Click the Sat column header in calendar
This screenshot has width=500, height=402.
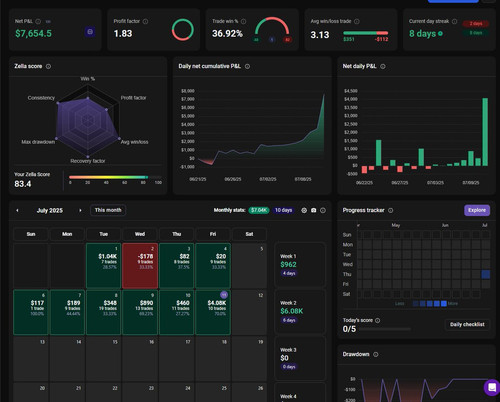249,234
